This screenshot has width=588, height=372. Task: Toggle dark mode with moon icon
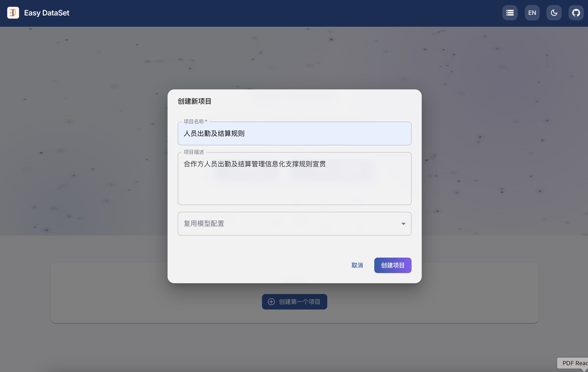(x=554, y=13)
